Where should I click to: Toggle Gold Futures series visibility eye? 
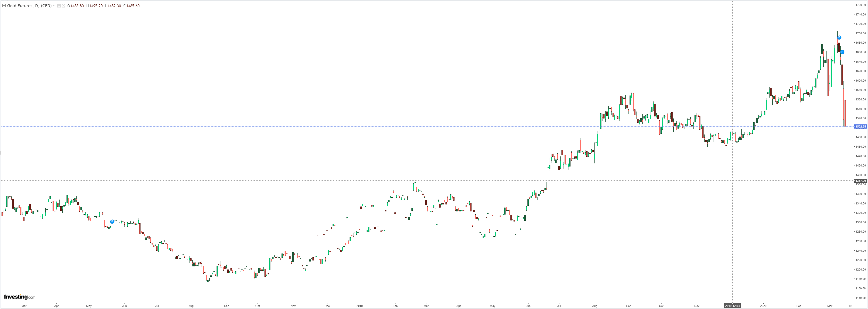tap(59, 6)
